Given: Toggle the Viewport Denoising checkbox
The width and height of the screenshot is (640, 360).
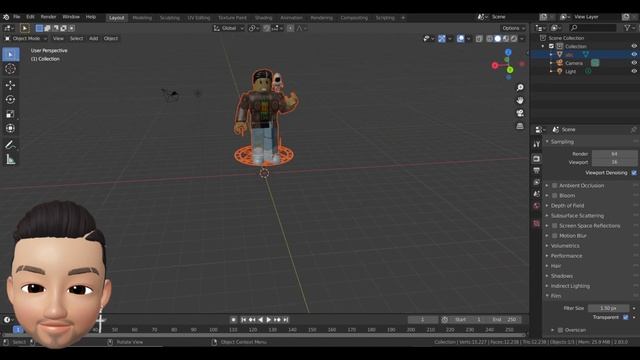Looking at the screenshot, I should (x=634, y=173).
